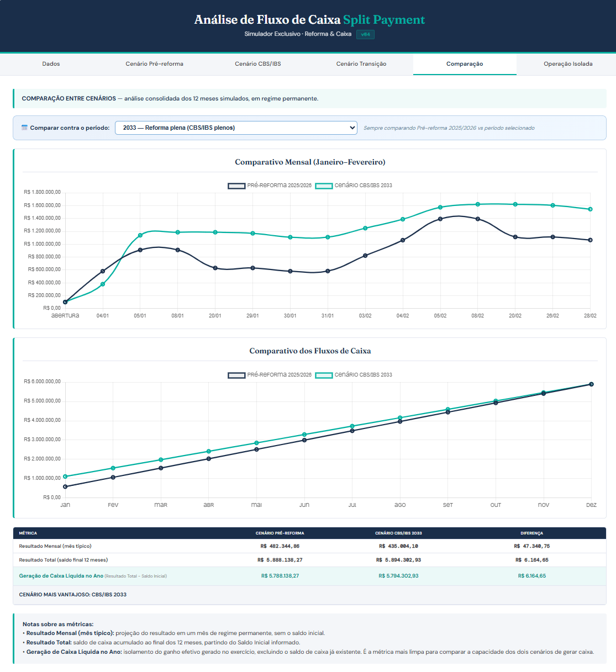The width and height of the screenshot is (616, 672).
Task: Click the Comparativo Mensal (Janeiro–Fevereiro) chart title
Action: [x=310, y=162]
